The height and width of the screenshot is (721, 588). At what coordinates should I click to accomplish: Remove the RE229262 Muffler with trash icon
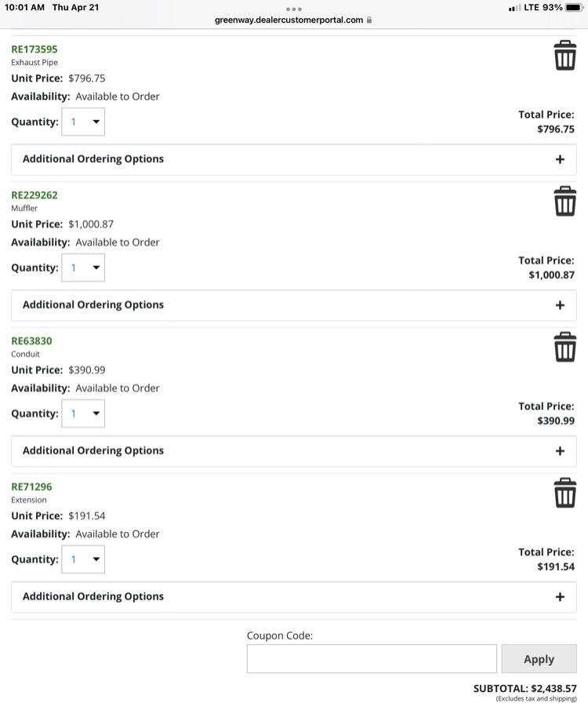coord(564,201)
